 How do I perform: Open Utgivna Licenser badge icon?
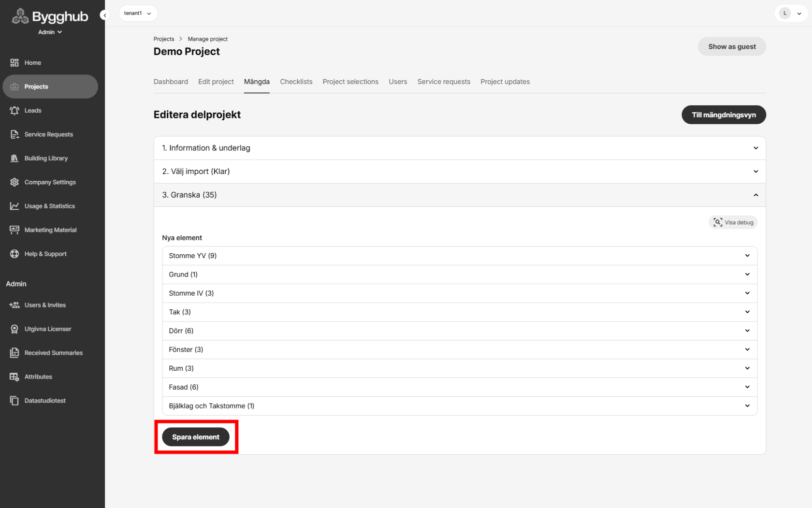[x=14, y=329]
